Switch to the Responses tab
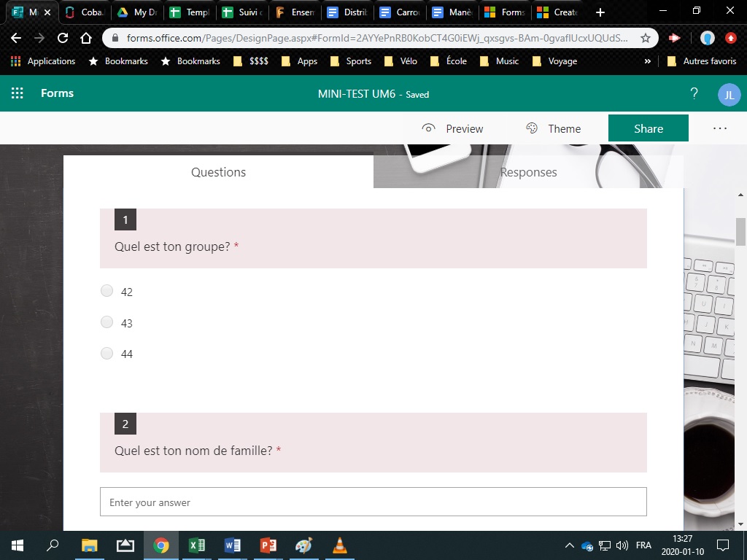747x560 pixels. 528,172
